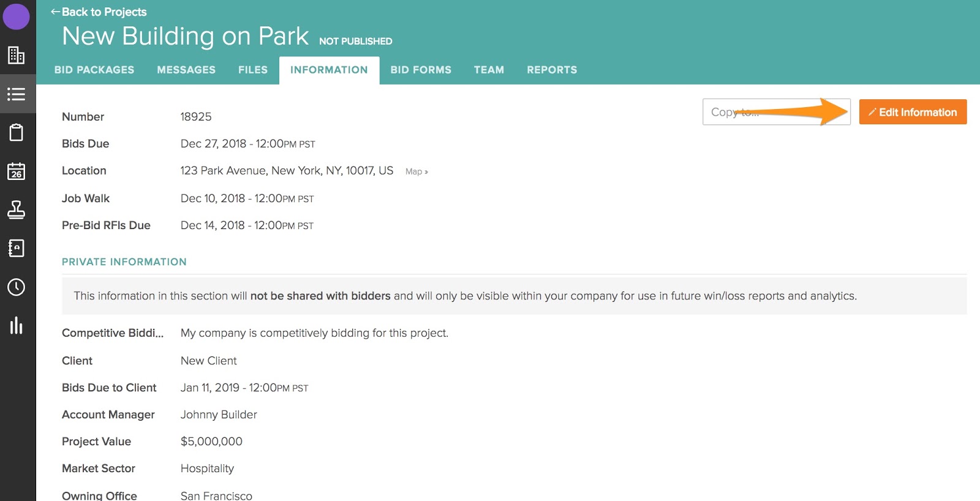Open the building icon in sidebar
This screenshot has height=501, width=980.
(17, 55)
